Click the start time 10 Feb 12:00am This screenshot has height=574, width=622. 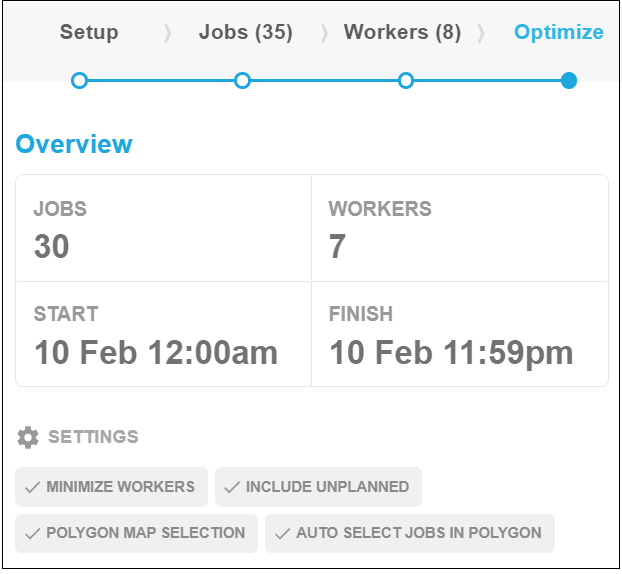click(156, 352)
